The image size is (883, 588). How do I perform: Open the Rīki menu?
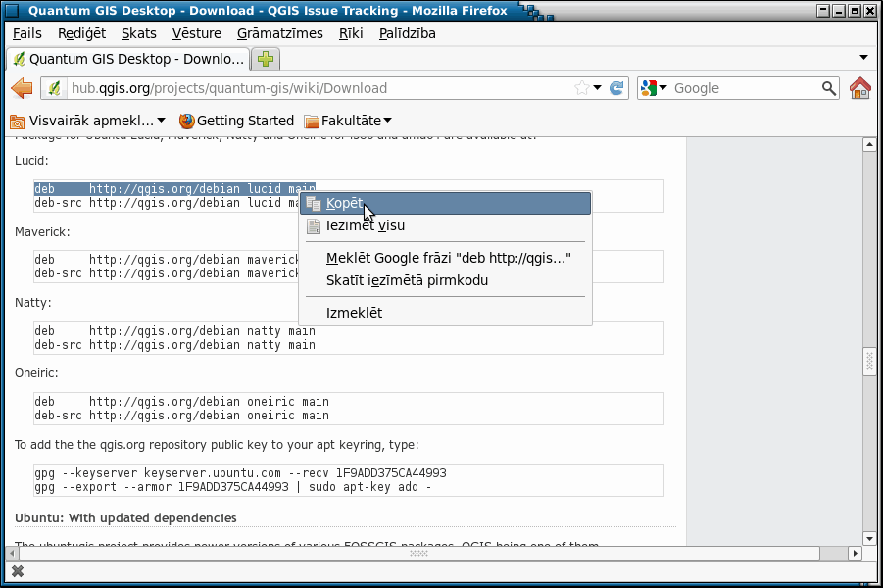(351, 33)
